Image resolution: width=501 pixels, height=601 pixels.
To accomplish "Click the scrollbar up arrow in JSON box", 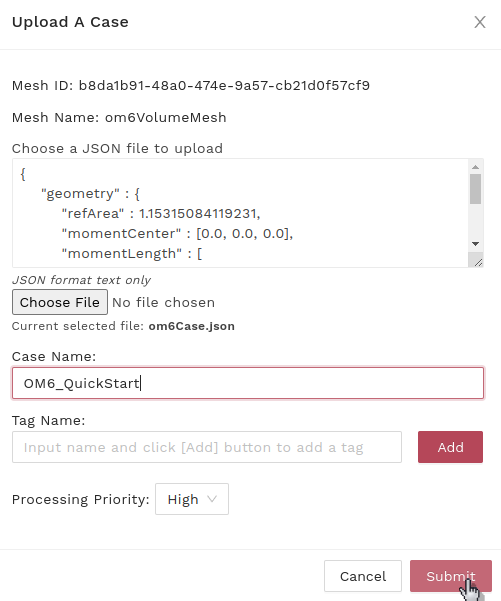I will coord(475,167).
